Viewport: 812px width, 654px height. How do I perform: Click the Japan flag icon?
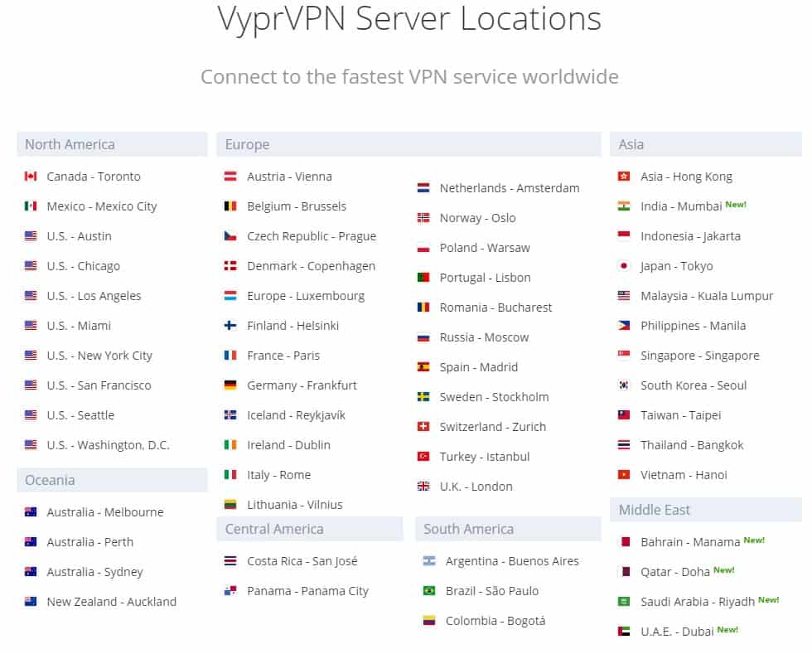coord(624,266)
